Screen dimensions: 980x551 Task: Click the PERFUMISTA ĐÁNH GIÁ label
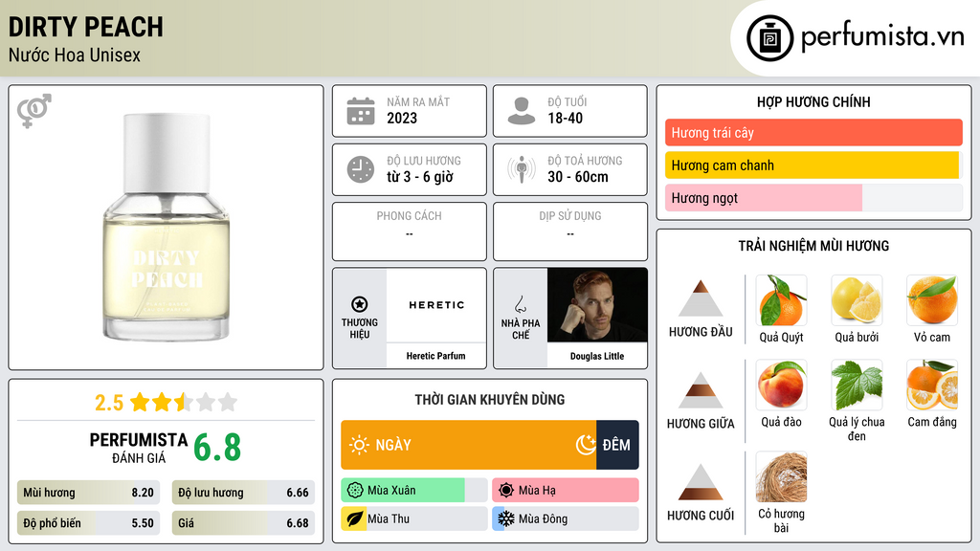click(138, 448)
